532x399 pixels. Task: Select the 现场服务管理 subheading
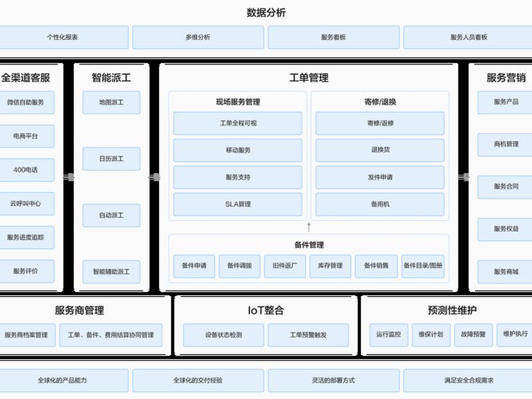(x=238, y=102)
